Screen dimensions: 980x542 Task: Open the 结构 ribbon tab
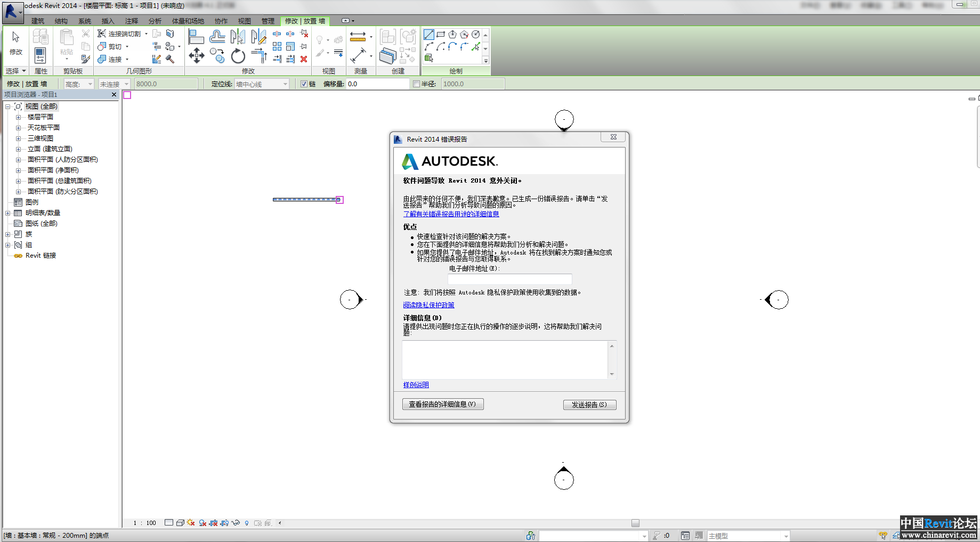(x=61, y=21)
